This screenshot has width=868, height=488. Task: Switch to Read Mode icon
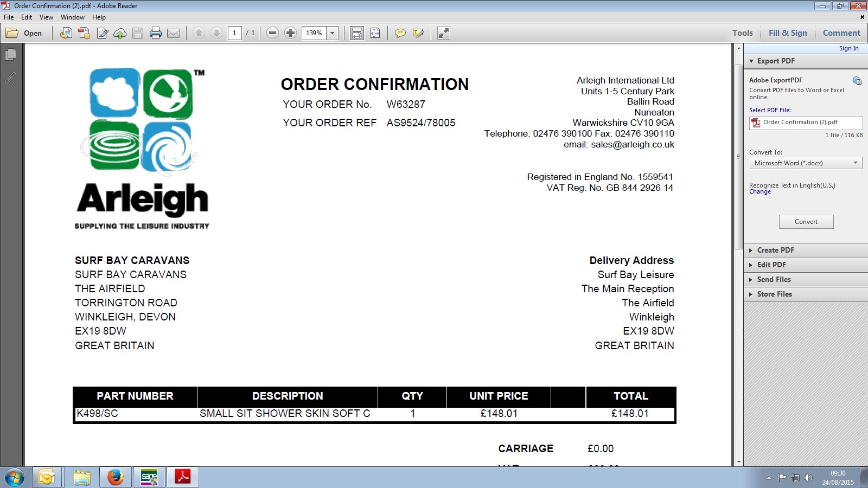pos(444,33)
